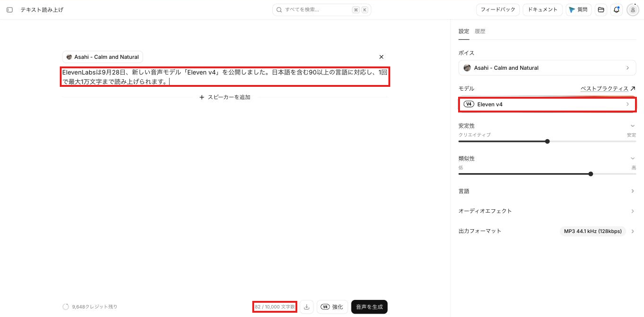
Task: Adjust the 類似性 slider handle
Action: pyautogui.click(x=590, y=174)
